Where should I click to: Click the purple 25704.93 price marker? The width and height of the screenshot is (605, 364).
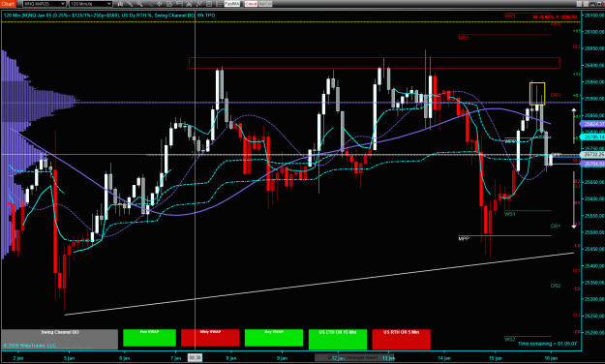click(x=593, y=164)
